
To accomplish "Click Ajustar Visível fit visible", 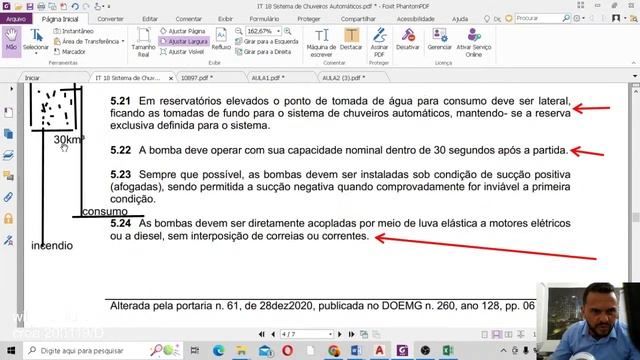I will point(182,52).
